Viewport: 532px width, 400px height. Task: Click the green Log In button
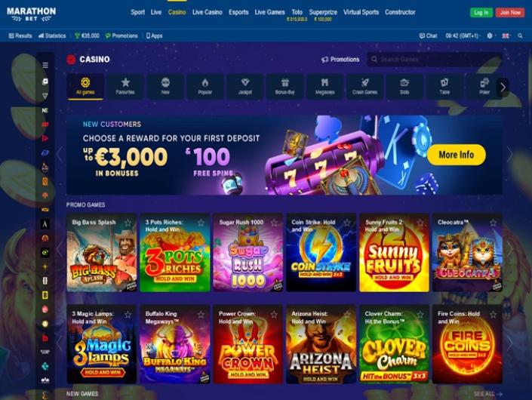(x=481, y=13)
